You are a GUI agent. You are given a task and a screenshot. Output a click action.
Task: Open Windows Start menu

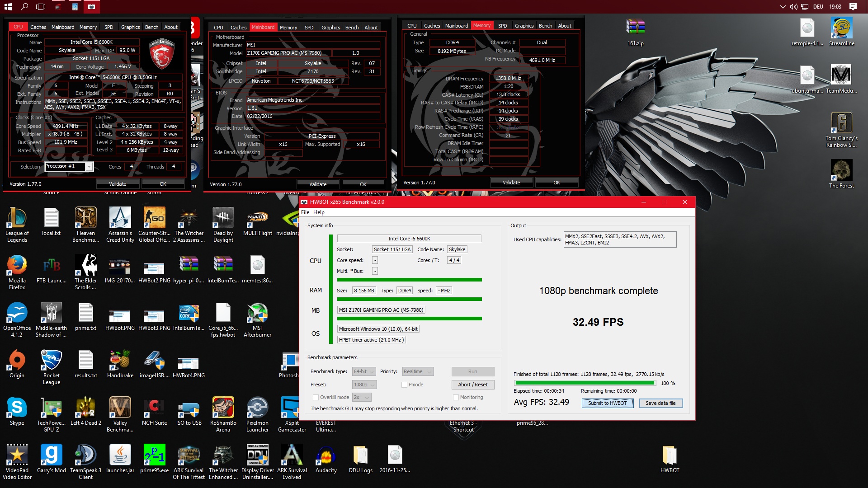(8, 6)
